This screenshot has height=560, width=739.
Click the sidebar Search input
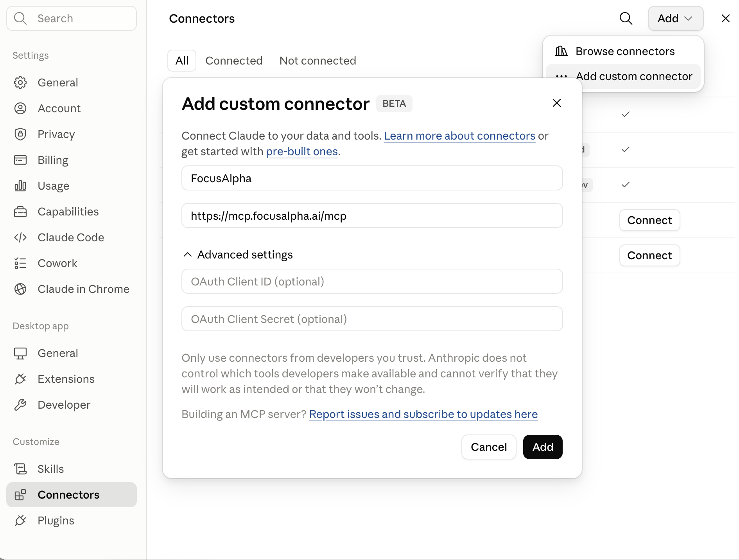pyautogui.click(x=72, y=18)
